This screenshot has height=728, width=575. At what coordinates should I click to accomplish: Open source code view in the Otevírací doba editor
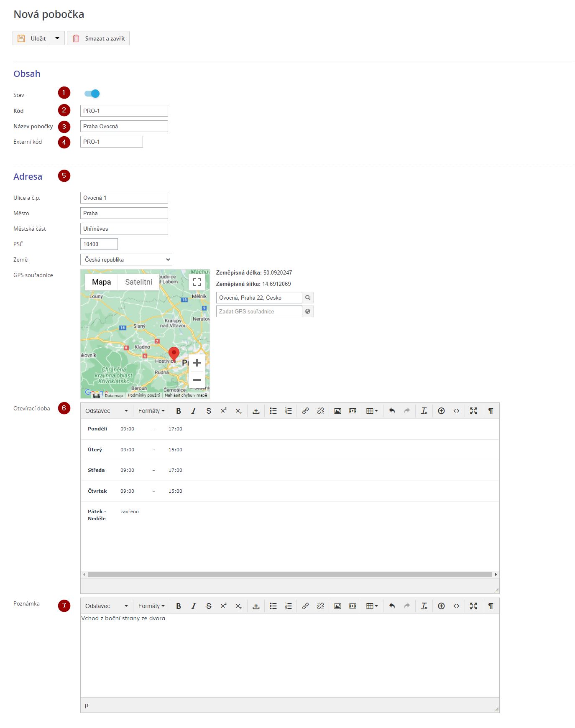456,411
